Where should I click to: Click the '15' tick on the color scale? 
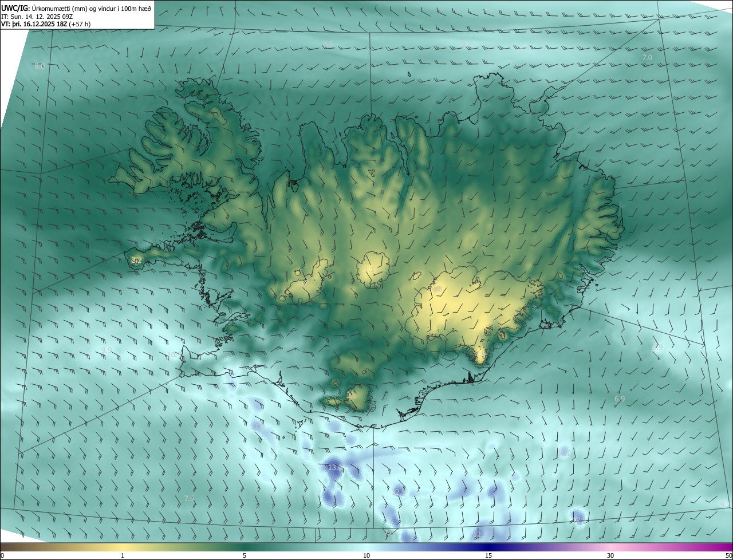coord(488,556)
